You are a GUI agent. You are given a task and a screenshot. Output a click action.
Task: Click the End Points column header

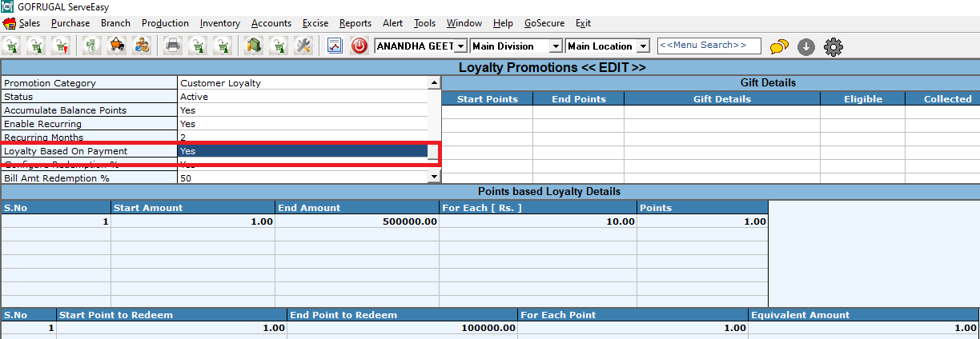pos(578,99)
